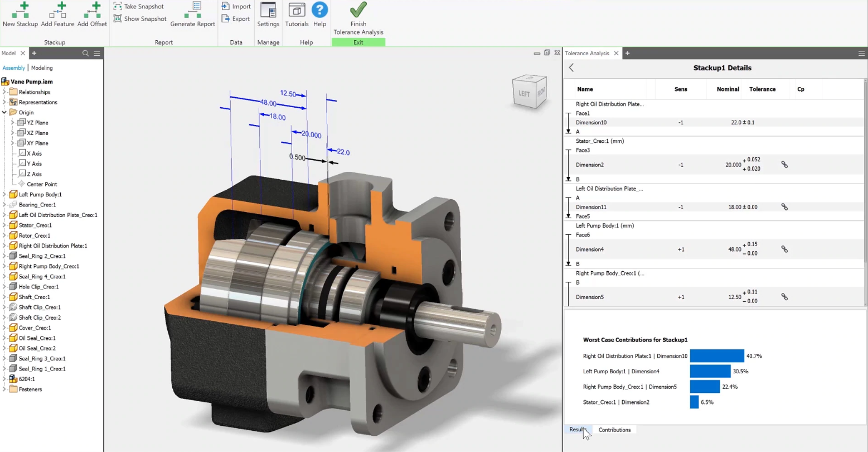
Task: Select the Result tab
Action: click(x=578, y=430)
